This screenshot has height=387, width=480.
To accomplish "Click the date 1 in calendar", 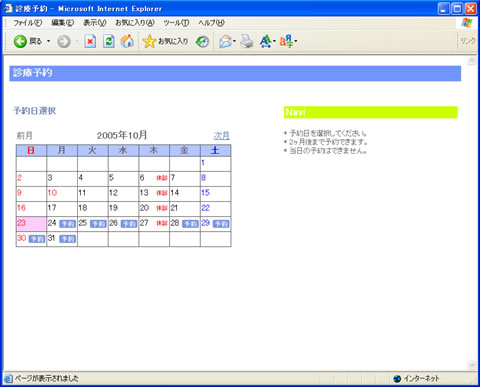I will tap(203, 163).
